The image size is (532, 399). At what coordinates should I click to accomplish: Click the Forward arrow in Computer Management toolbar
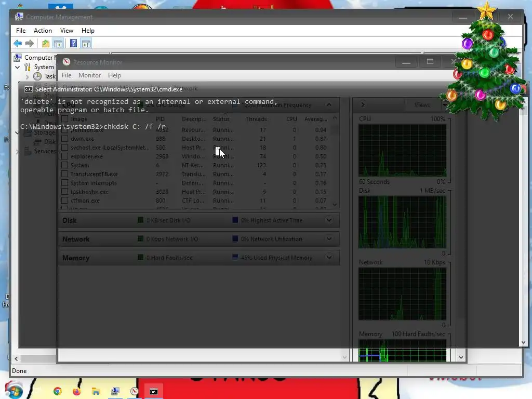coord(30,44)
